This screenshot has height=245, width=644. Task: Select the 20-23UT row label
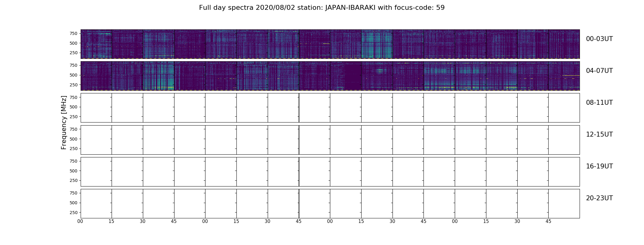(599, 198)
